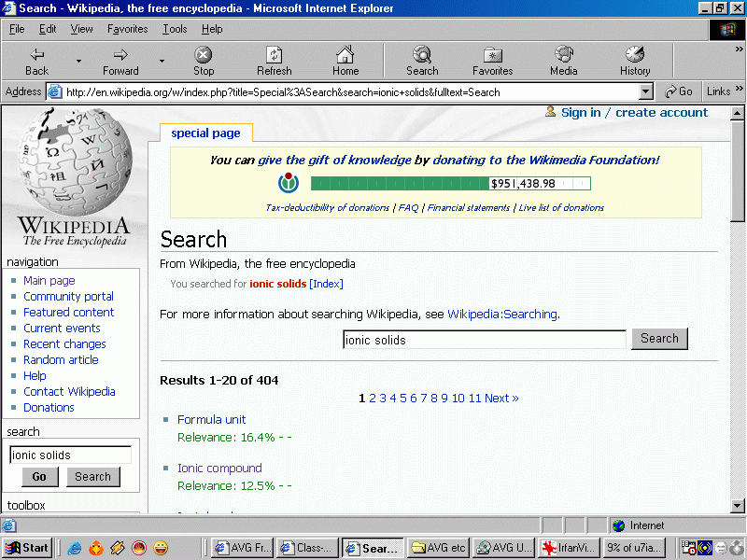The image size is (747, 560).
Task: Click the sidebar Search button
Action: pyautogui.click(x=92, y=477)
